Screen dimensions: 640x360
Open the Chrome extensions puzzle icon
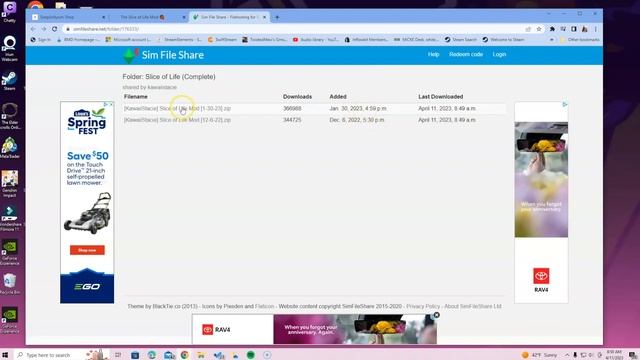552,29
